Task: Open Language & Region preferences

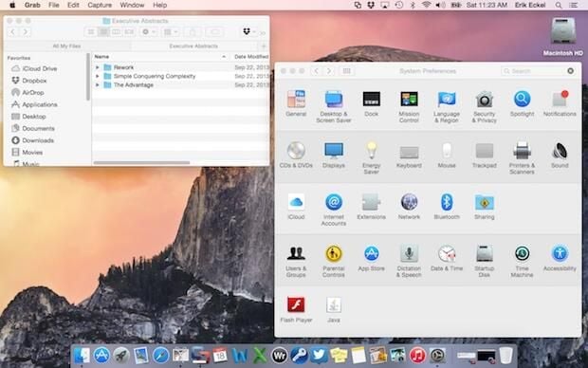Action: [447, 106]
